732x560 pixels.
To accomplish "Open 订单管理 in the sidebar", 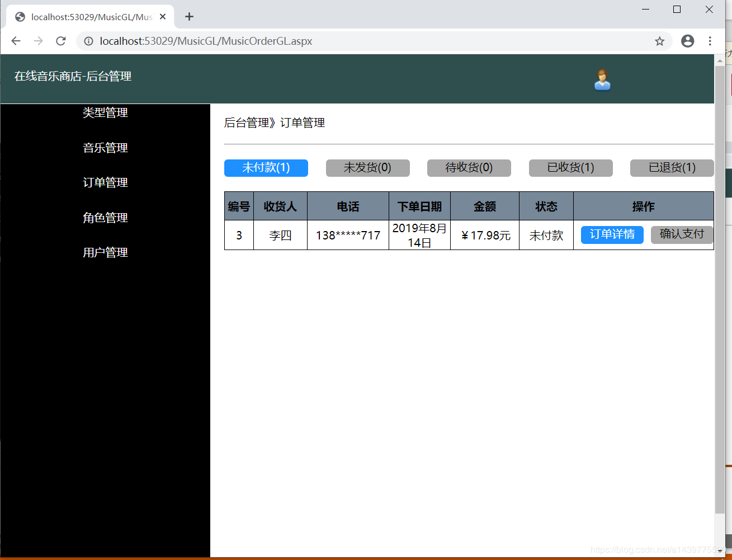I will click(x=105, y=182).
